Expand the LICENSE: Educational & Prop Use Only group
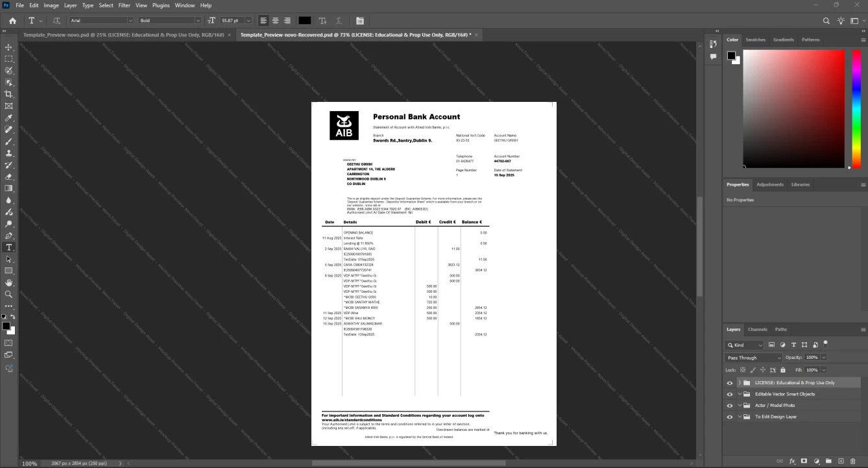The width and height of the screenshot is (868, 468). pos(740,383)
